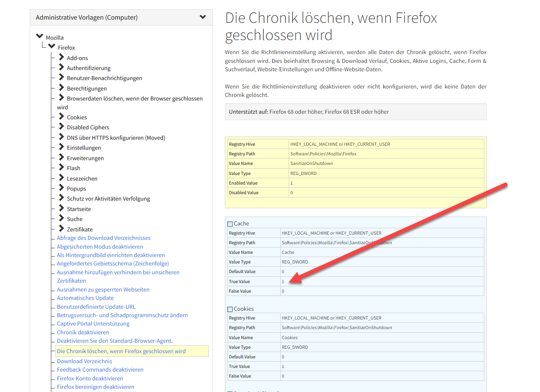
Task: Open Betrugsversuch- und Schadprogrammschutz ändern link
Action: (x=122, y=315)
